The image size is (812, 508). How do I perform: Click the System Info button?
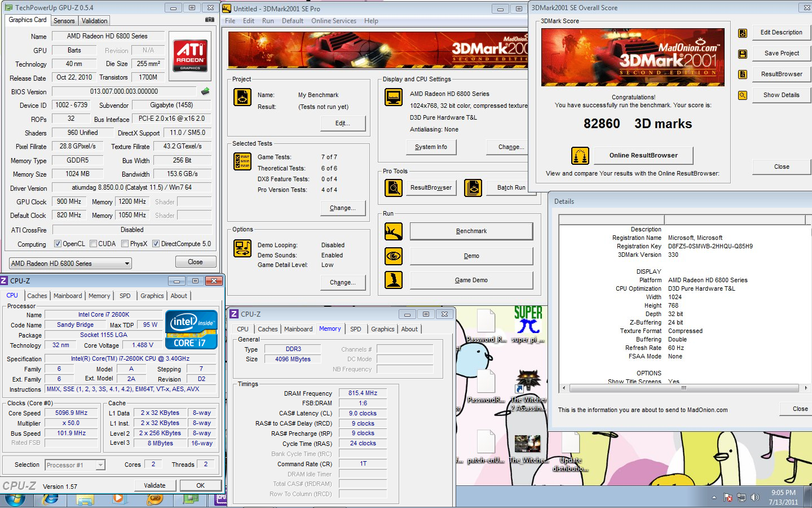tap(431, 147)
